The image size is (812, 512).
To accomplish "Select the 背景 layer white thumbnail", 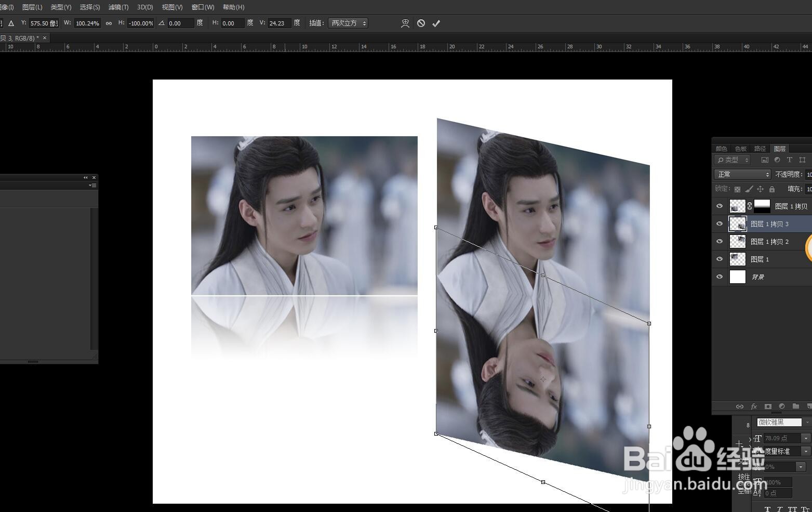I will pyautogui.click(x=738, y=277).
